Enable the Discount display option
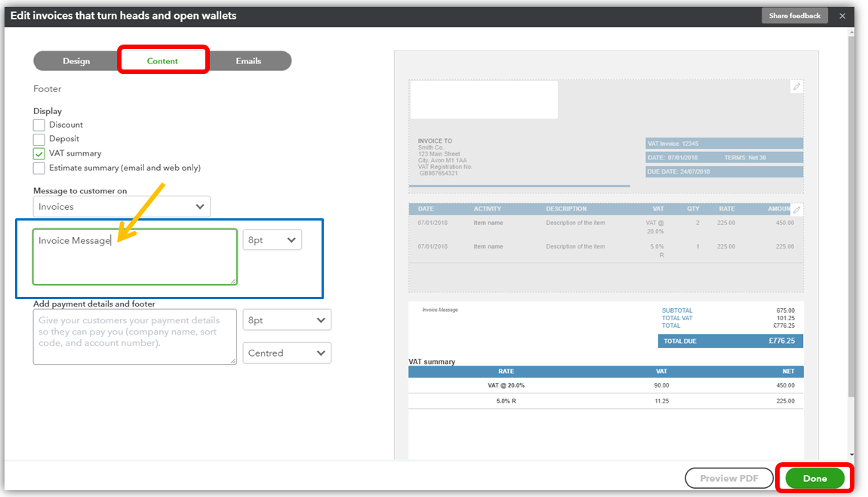Image resolution: width=868 pixels, height=497 pixels. [38, 125]
